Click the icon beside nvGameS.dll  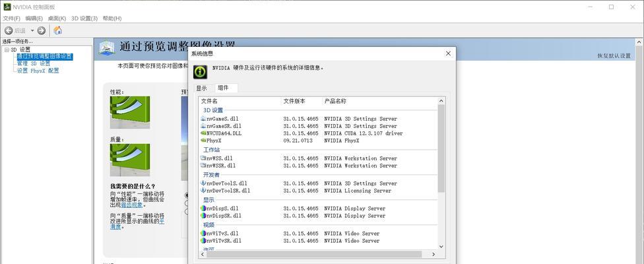[203, 118]
